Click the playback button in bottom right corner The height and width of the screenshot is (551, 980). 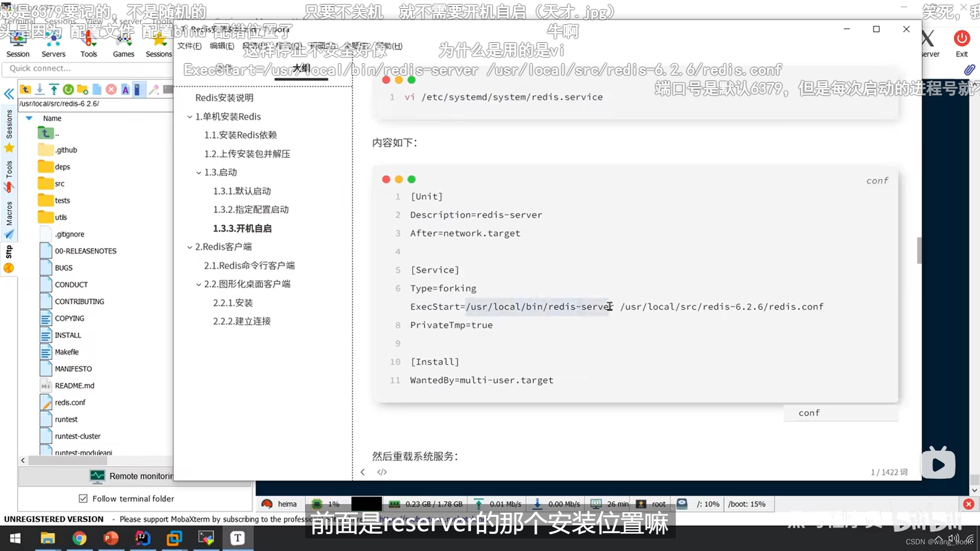click(939, 464)
